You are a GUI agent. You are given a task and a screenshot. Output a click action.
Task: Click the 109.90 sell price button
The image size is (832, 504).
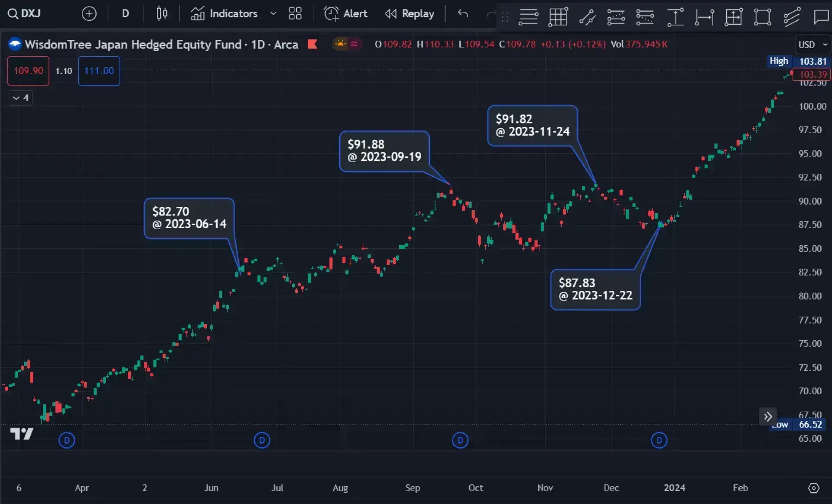pyautogui.click(x=28, y=71)
